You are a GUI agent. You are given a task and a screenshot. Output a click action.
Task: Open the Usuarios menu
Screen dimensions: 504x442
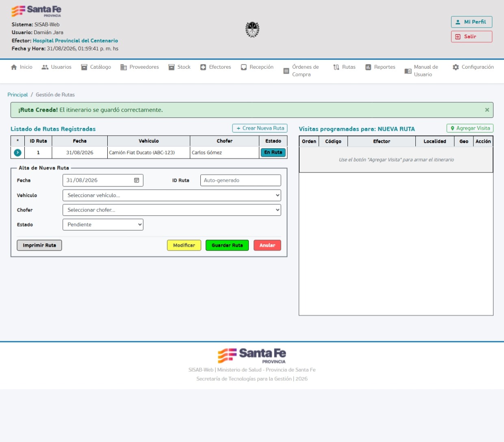(x=56, y=67)
